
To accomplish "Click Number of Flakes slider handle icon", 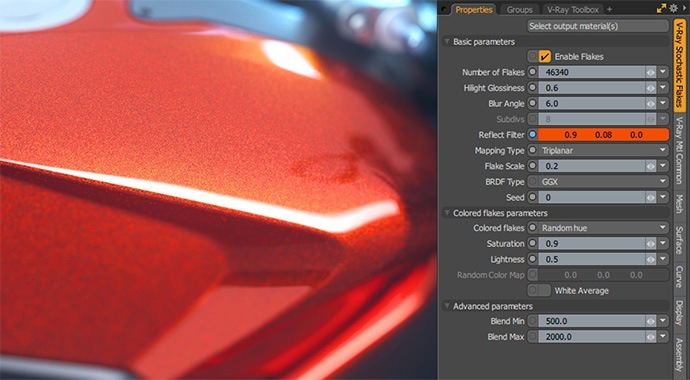I will tap(651, 72).
